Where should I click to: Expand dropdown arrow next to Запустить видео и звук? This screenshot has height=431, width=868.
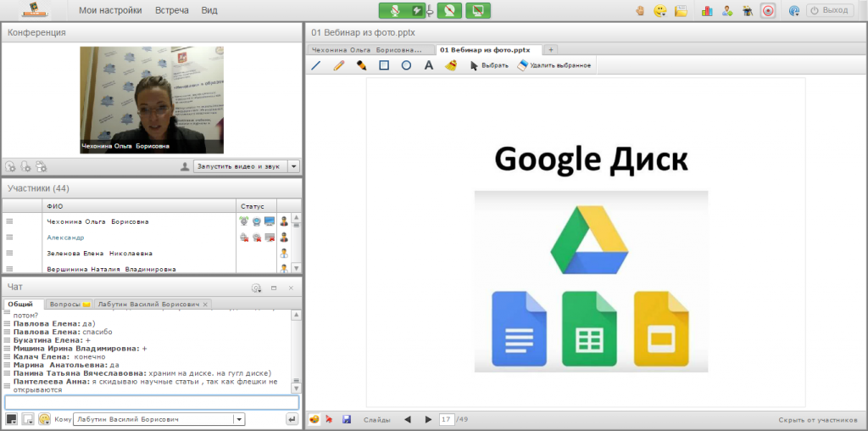coord(294,166)
